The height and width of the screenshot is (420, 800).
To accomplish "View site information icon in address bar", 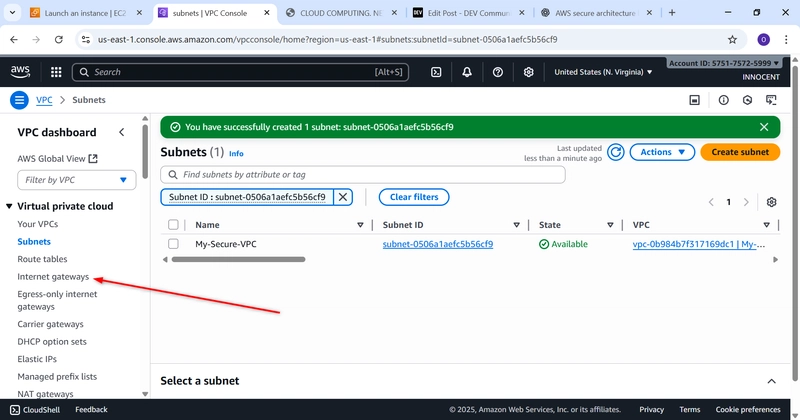I will pyautogui.click(x=86, y=39).
